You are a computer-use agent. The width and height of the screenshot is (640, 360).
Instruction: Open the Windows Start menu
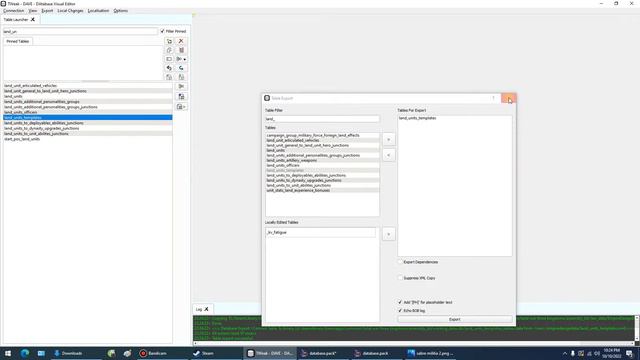pyautogui.click(x=8, y=353)
